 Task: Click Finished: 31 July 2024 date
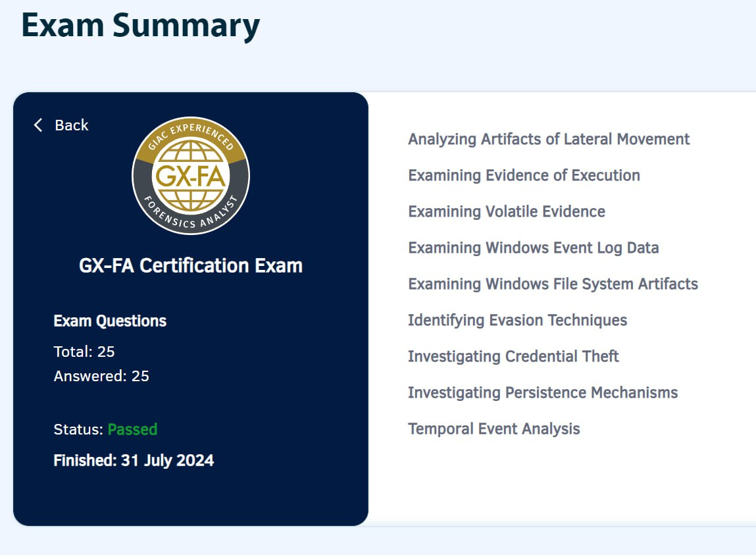click(x=134, y=460)
